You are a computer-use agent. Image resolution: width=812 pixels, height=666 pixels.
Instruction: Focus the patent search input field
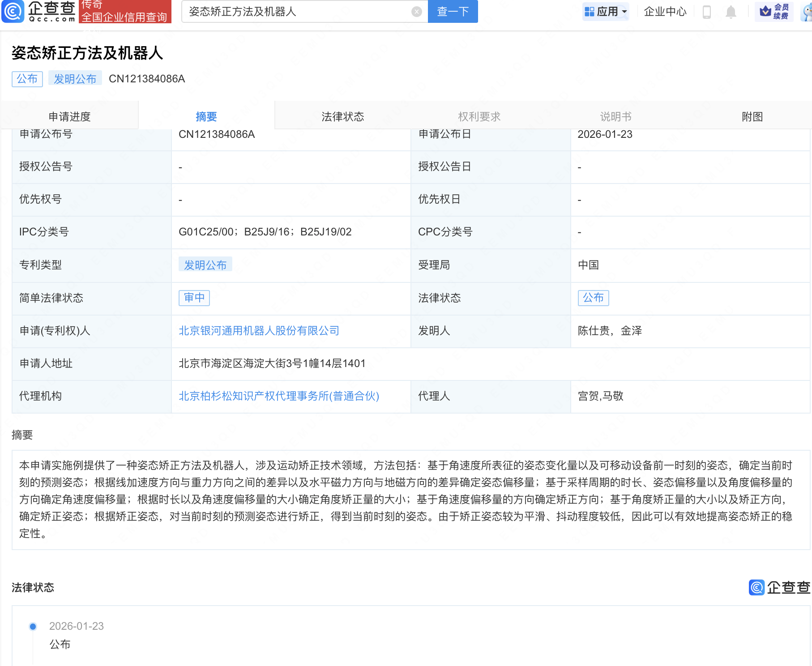tap(295, 12)
